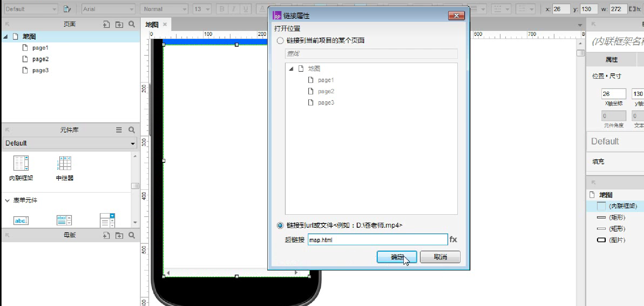
Task: Click the canvas vertical scrollbar thumb
Action: pyautogui.click(x=581, y=53)
